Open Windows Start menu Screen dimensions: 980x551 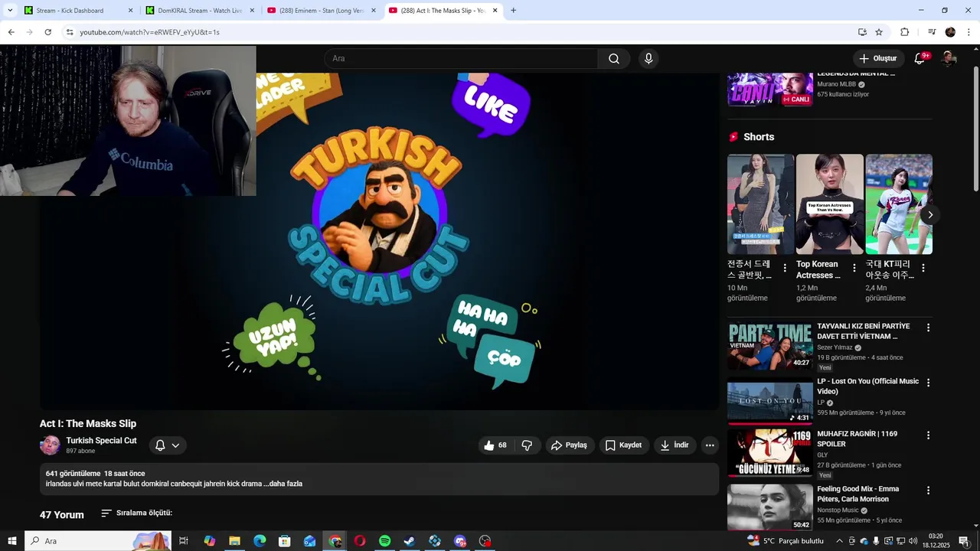pos(11,541)
